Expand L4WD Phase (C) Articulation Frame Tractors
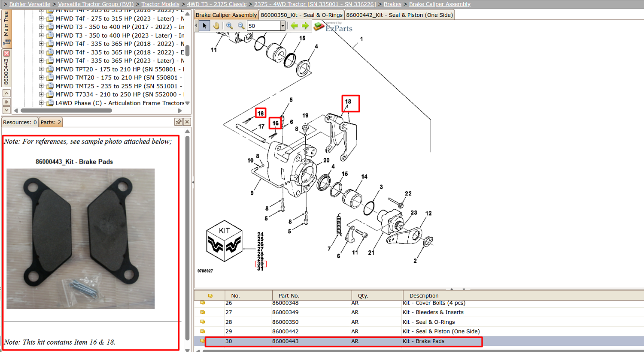The height and width of the screenshot is (352, 644). point(41,103)
